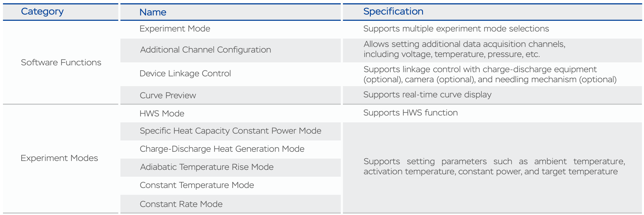
Task: Click the Device Linkage Control name
Action: click(x=185, y=73)
